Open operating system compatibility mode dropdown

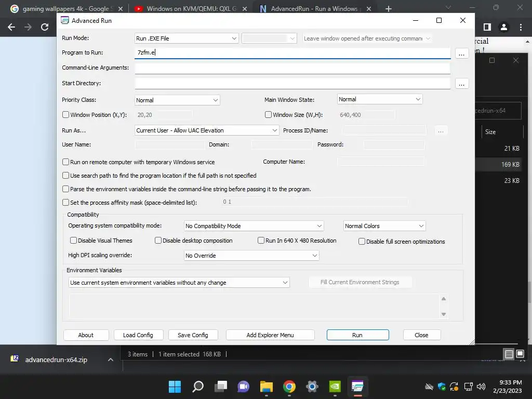click(x=254, y=226)
